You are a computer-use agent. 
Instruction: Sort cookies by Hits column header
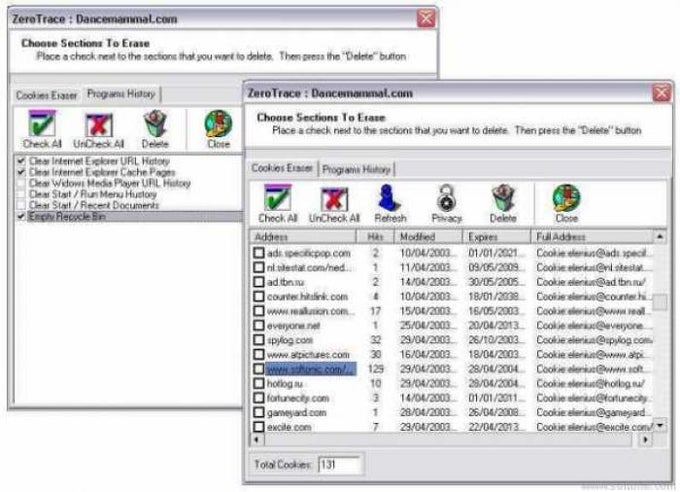(375, 236)
